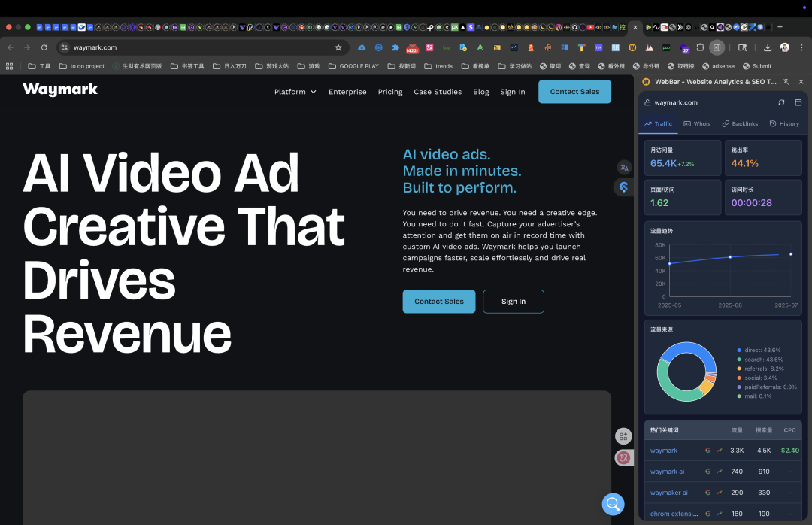Open the 学习做站 bookmark folder

click(515, 66)
